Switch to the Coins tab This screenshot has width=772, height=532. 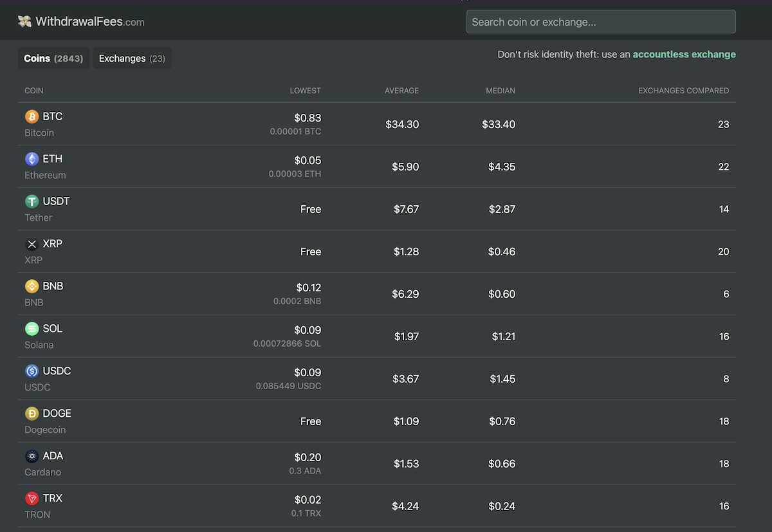[53, 58]
